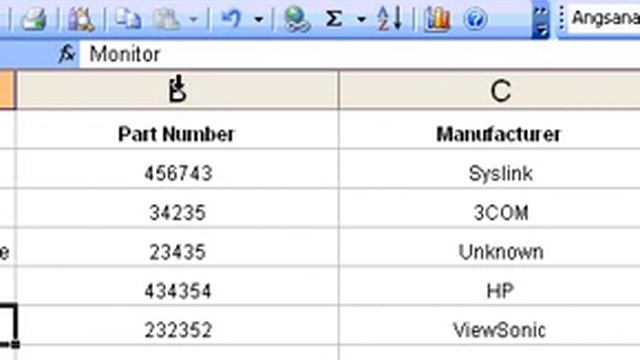Select the HP manufacturer cell
640x360 pixels.
489,286
